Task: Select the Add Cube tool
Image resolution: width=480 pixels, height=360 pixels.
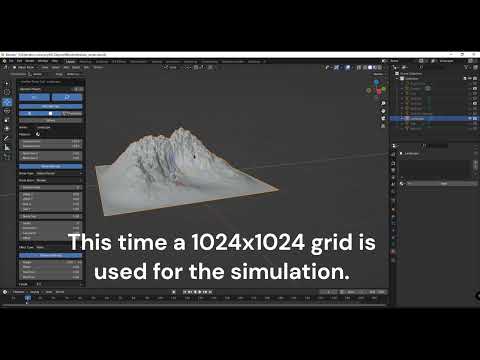Action: tap(7, 157)
